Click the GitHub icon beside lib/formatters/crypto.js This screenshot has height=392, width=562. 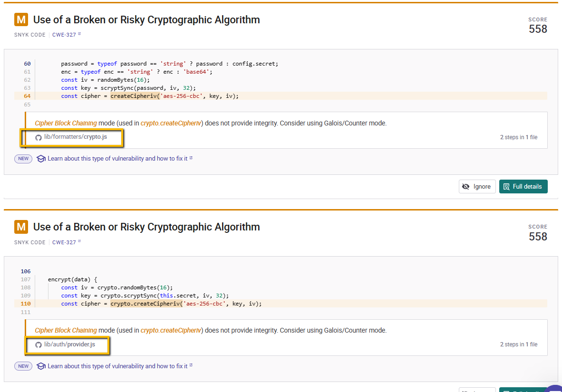[x=39, y=138]
